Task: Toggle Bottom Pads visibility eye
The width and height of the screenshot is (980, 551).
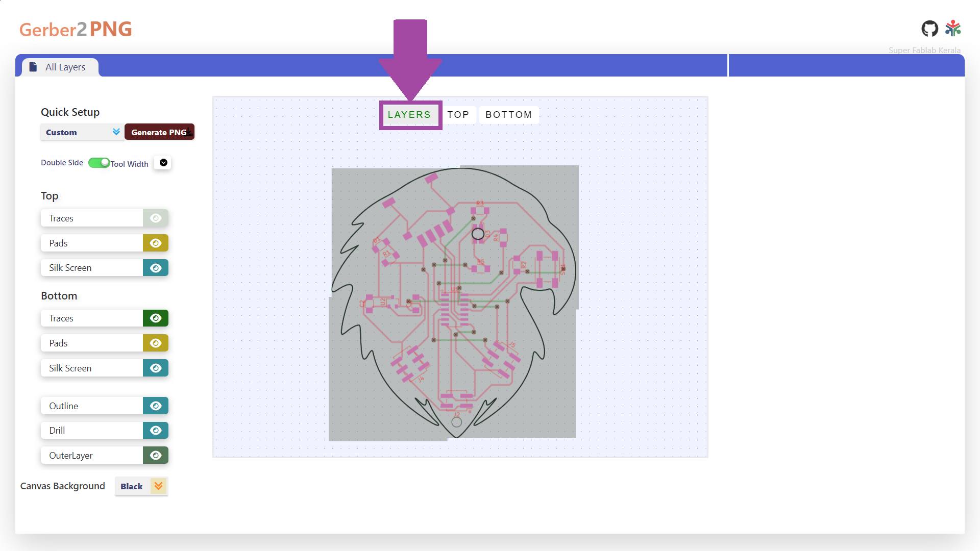Action: pyautogui.click(x=156, y=343)
